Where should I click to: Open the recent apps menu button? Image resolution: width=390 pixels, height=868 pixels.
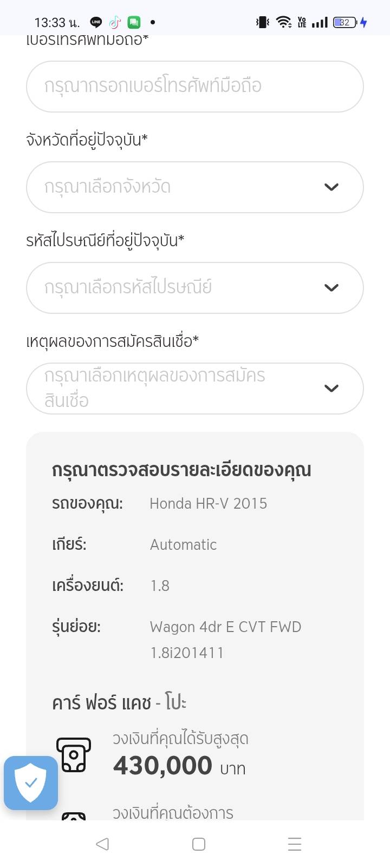[x=294, y=844]
